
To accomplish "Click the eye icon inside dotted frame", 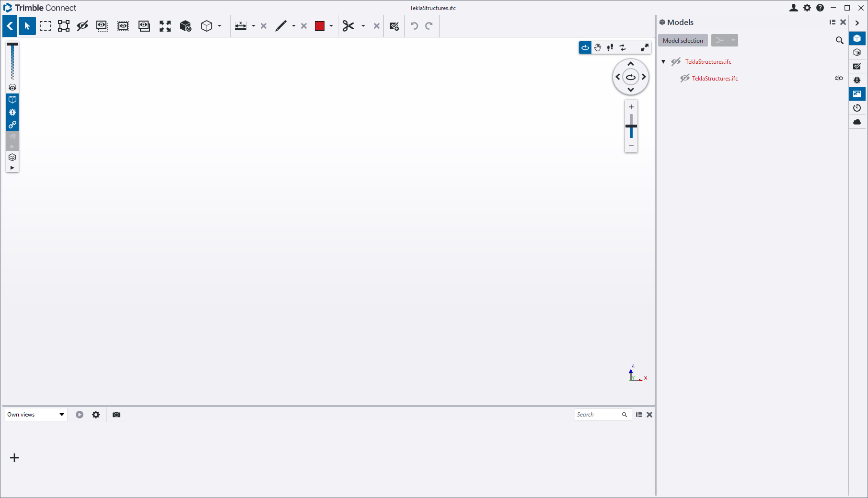I will click(x=123, y=26).
